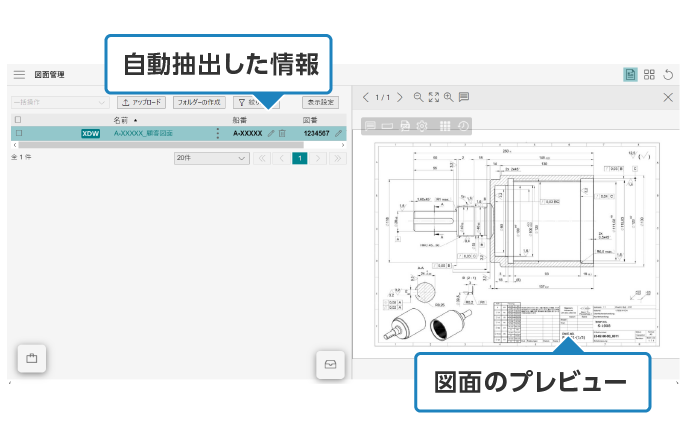Viewport: 686px width, 431px height.
Task: Switch to the document list view icon
Action: point(630,74)
